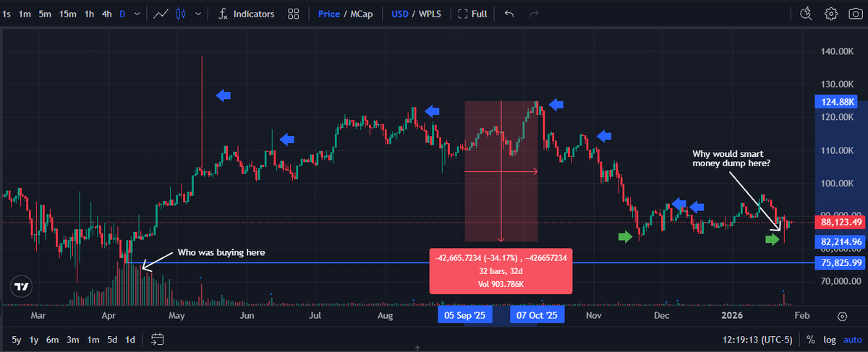The image size is (868, 352).
Task: Click the 140.00K price axis tick
Action: (839, 51)
